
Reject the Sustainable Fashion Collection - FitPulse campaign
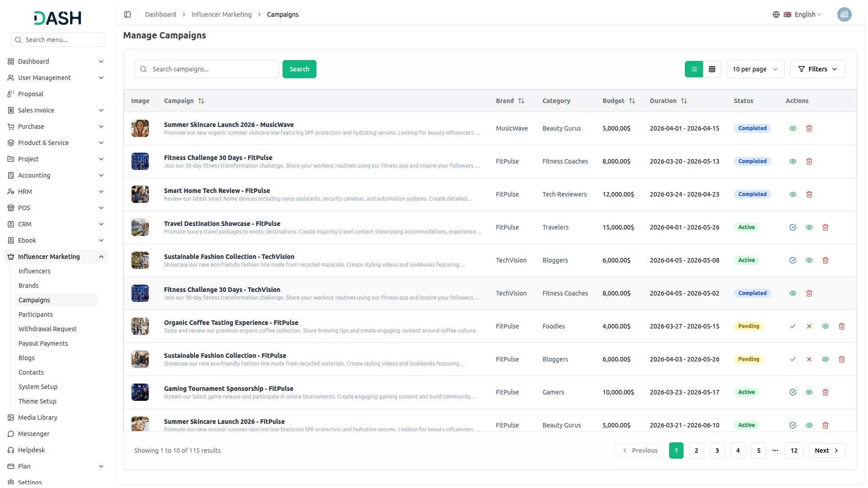[x=809, y=359]
